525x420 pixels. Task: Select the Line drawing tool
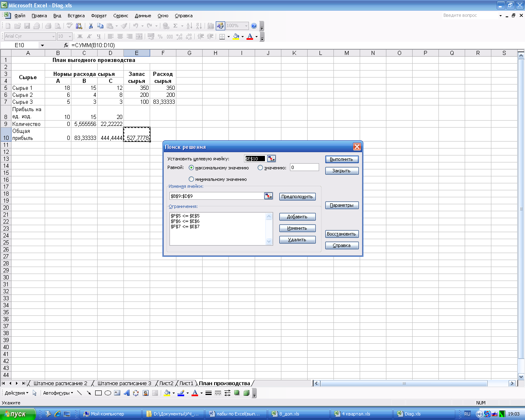(x=79, y=393)
